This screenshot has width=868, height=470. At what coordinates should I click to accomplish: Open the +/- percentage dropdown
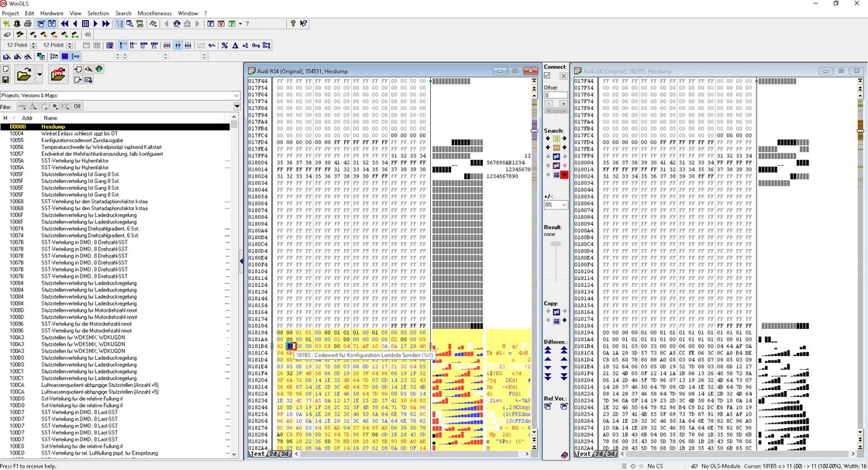point(563,206)
